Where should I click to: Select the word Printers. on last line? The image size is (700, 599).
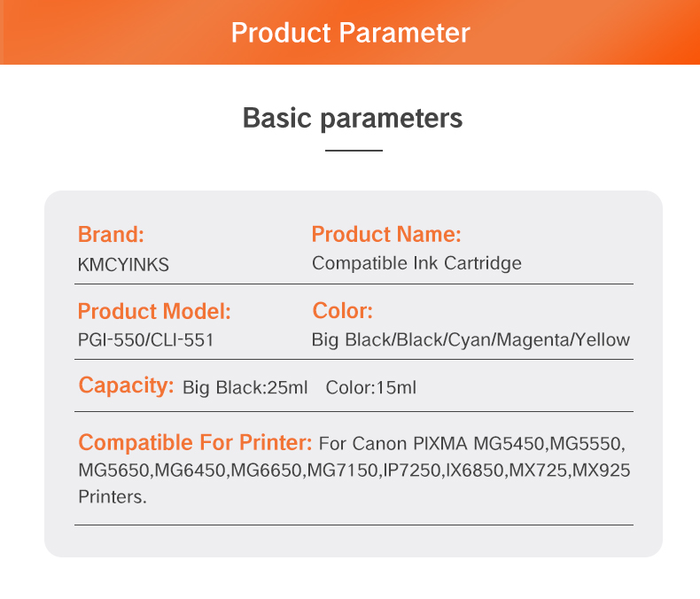point(113,497)
